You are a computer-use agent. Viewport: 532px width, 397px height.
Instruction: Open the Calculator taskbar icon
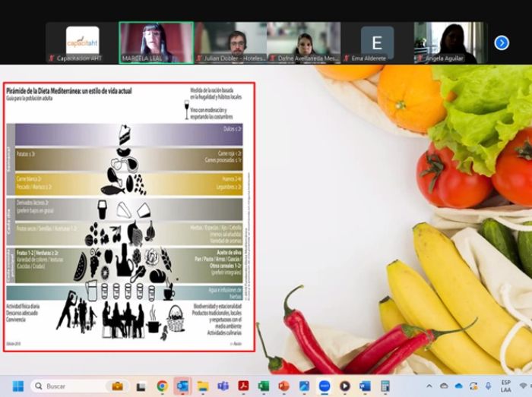tap(385, 386)
